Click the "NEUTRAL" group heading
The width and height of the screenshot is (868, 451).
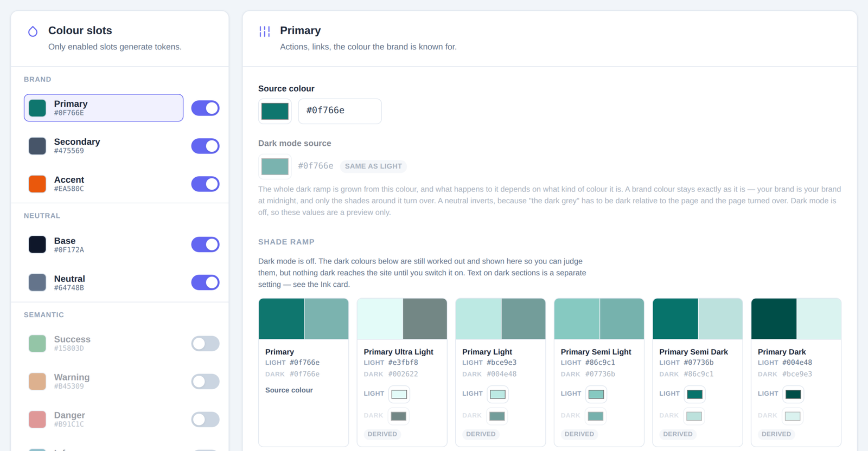tap(42, 216)
